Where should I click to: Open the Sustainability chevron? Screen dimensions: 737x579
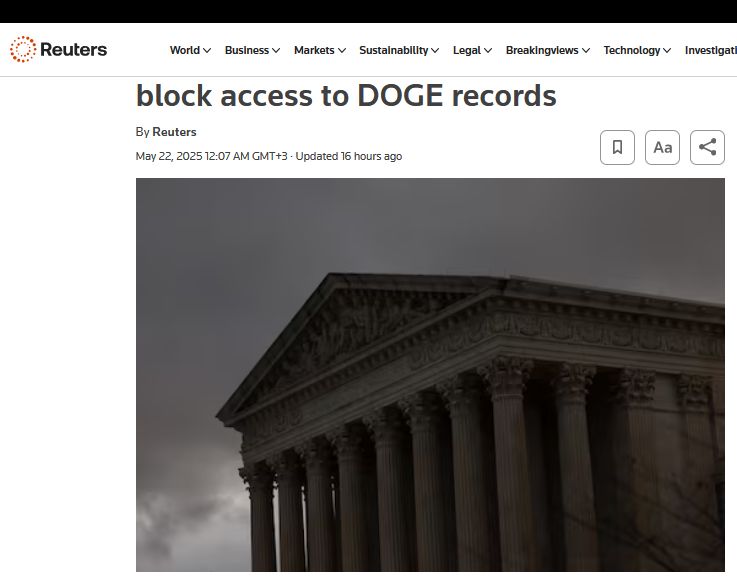pos(435,51)
